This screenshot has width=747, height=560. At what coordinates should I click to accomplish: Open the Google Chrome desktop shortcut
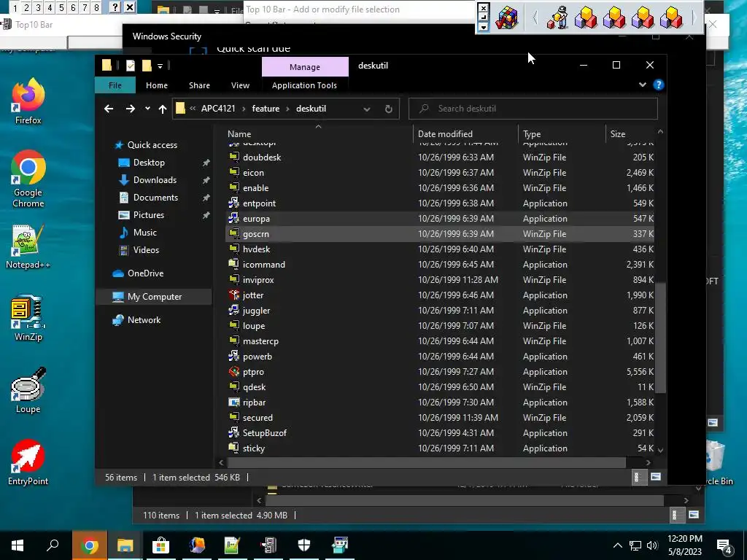click(28, 179)
